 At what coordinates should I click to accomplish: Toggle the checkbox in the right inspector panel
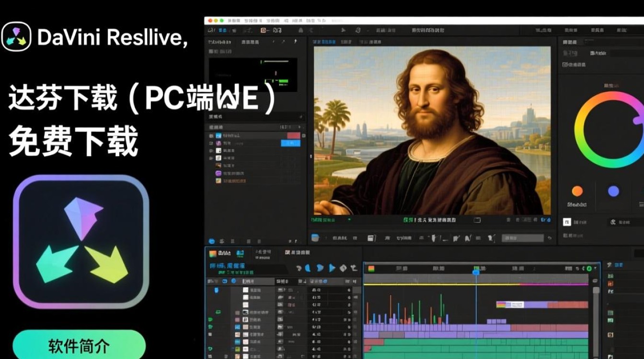click(567, 222)
